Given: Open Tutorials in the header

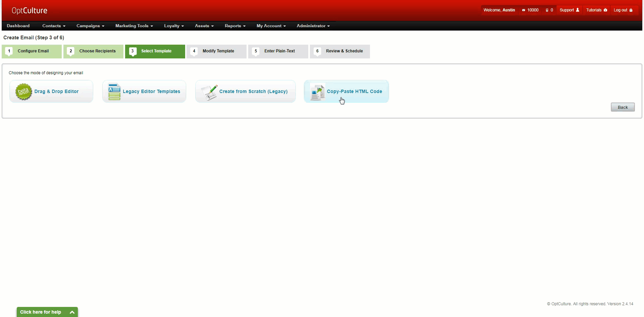Looking at the screenshot, I should point(596,10).
